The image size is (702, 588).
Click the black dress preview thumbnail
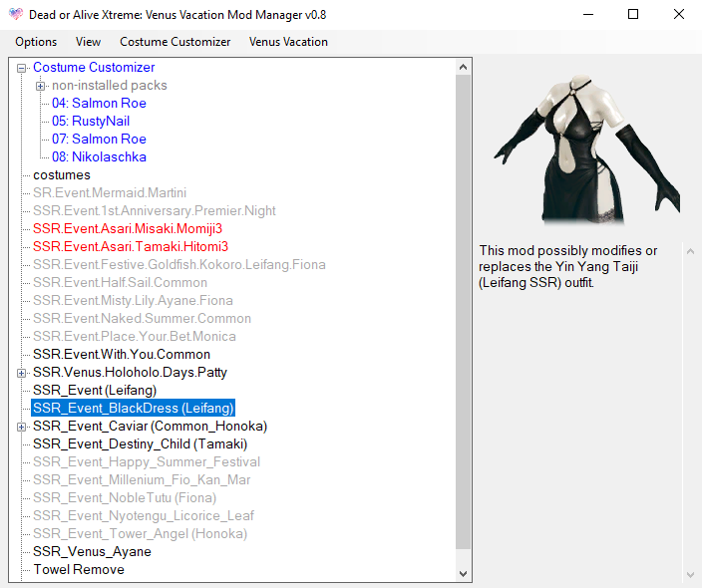[x=586, y=149]
